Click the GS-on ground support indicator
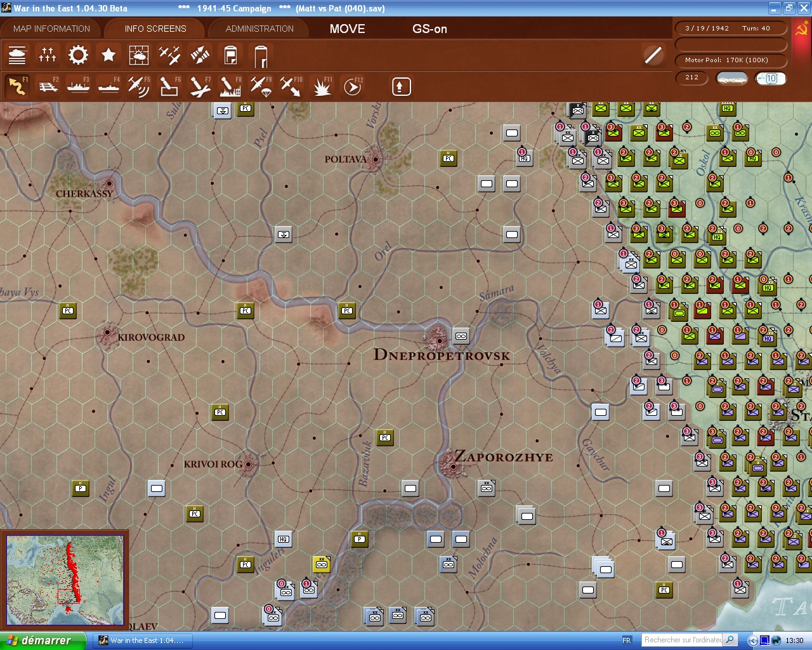The width and height of the screenshot is (812, 650). point(429,29)
